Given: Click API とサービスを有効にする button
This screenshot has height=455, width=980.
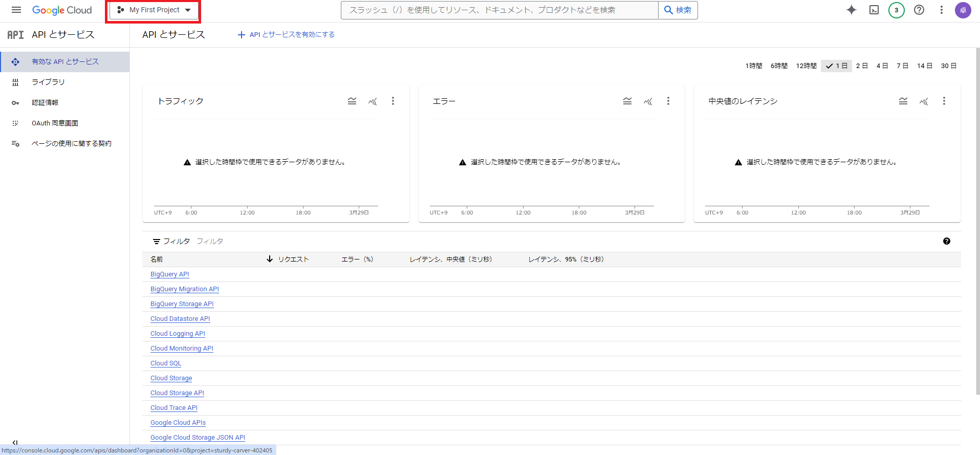Looking at the screenshot, I should pyautogui.click(x=287, y=35).
